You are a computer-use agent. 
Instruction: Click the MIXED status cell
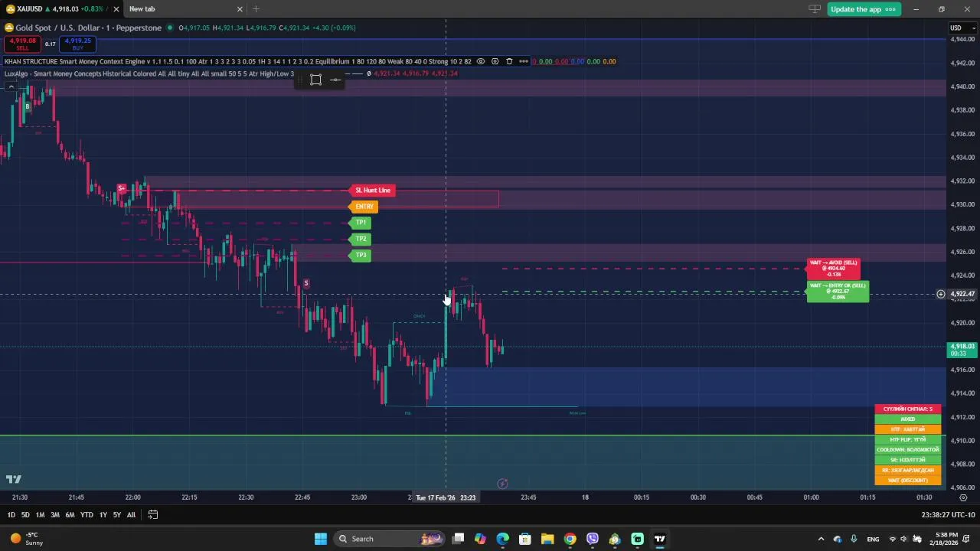[x=908, y=419]
